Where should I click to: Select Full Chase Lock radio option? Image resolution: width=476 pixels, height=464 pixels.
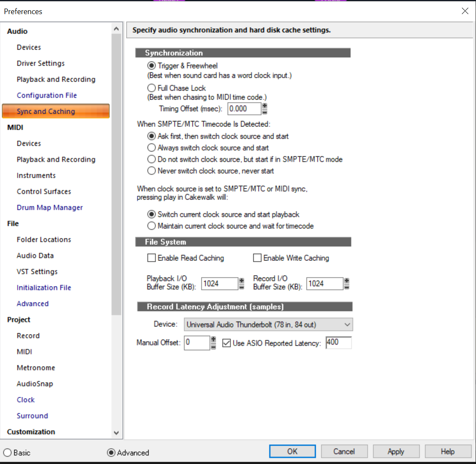[x=152, y=88]
